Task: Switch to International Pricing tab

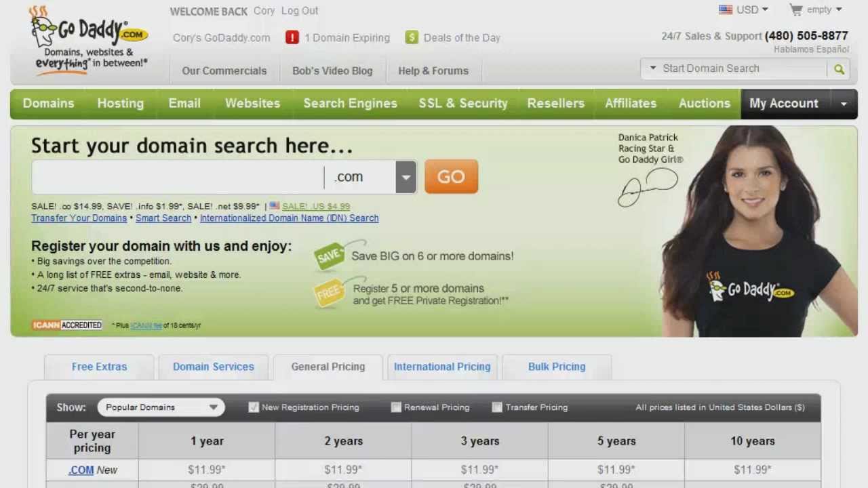Action: click(x=442, y=367)
